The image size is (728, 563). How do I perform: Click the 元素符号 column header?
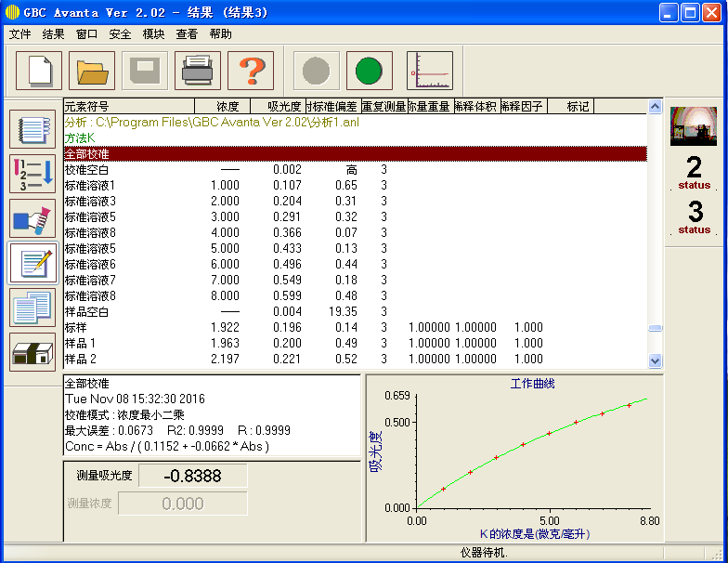(129, 106)
